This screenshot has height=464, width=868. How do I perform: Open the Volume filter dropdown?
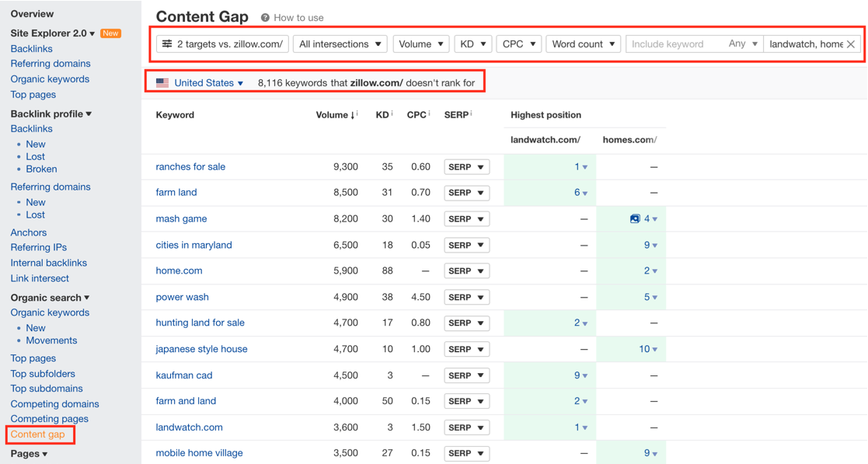pyautogui.click(x=420, y=44)
